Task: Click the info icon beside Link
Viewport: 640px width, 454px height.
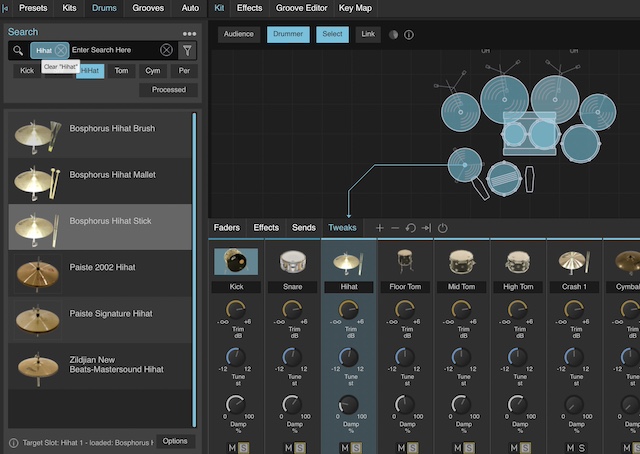Action: coord(408,34)
